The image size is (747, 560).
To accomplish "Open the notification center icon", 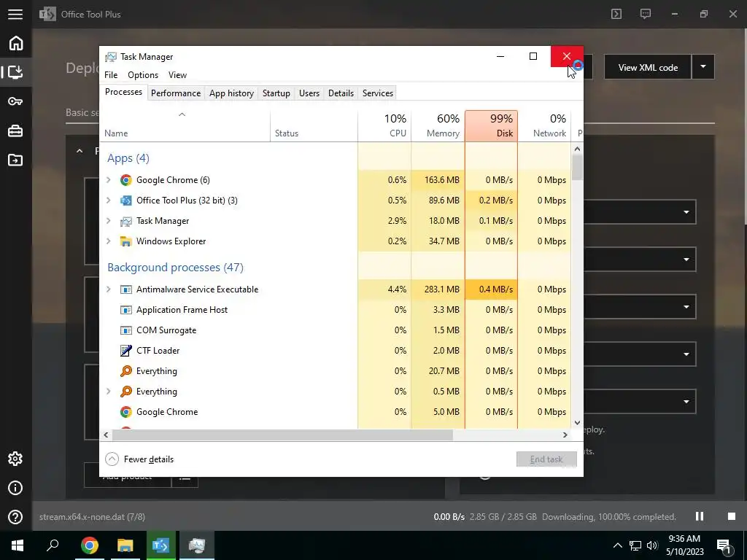I will coord(724,545).
